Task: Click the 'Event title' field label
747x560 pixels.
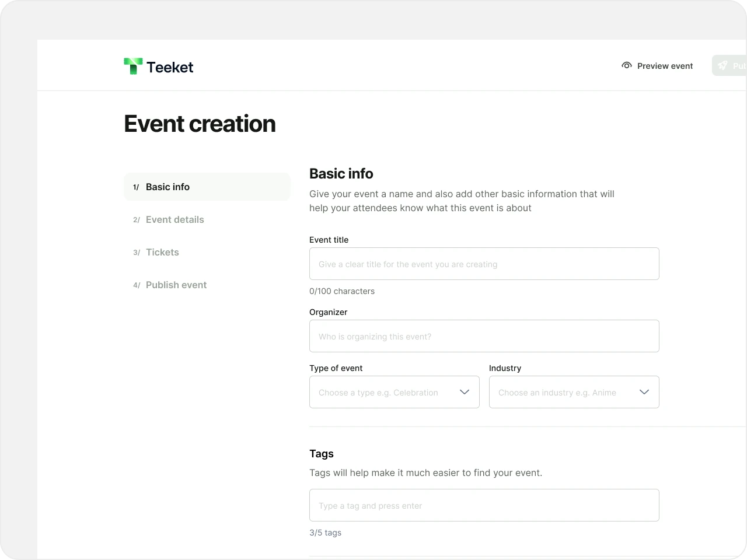Action: click(329, 240)
